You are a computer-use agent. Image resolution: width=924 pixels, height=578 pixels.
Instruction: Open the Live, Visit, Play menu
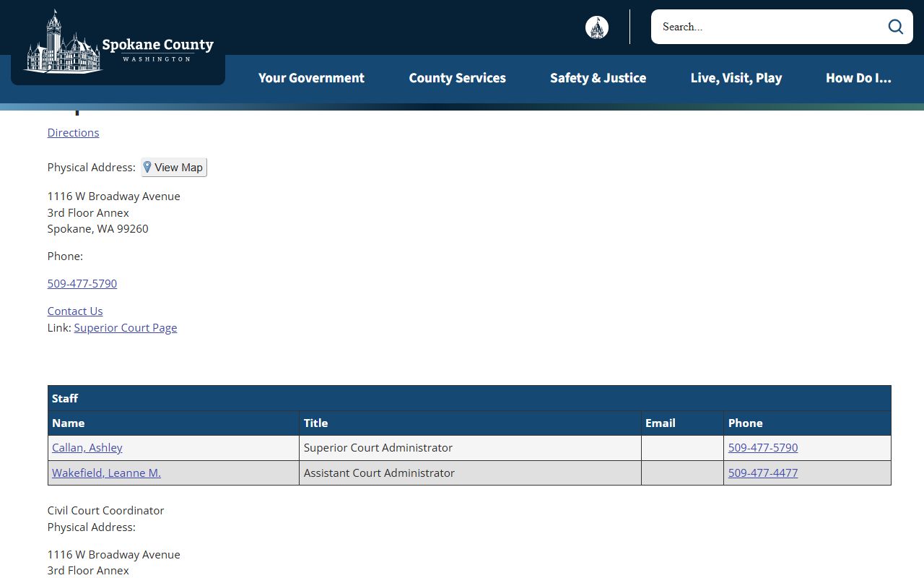[x=736, y=78]
